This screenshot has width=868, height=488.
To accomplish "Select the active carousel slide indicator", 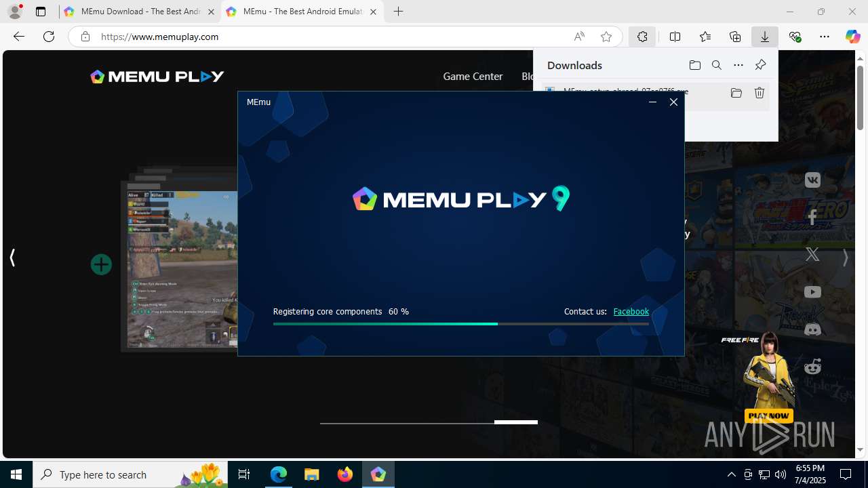I will click(515, 422).
